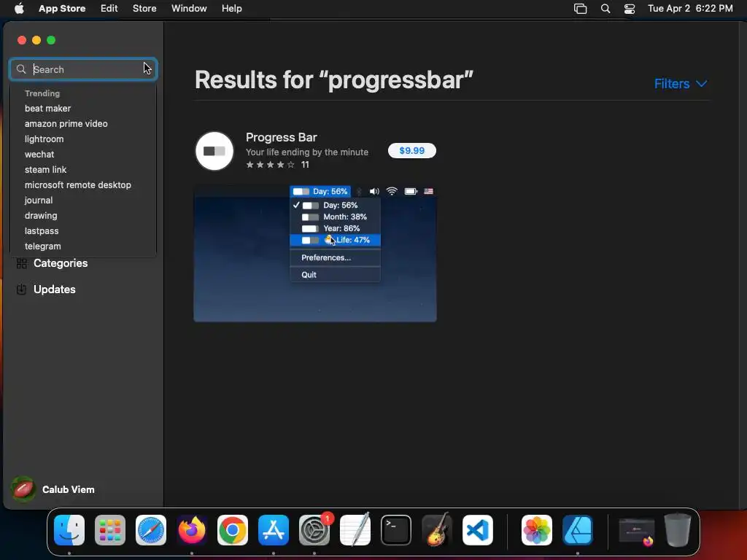Open the Help menu
The image size is (747, 560).
click(x=231, y=9)
